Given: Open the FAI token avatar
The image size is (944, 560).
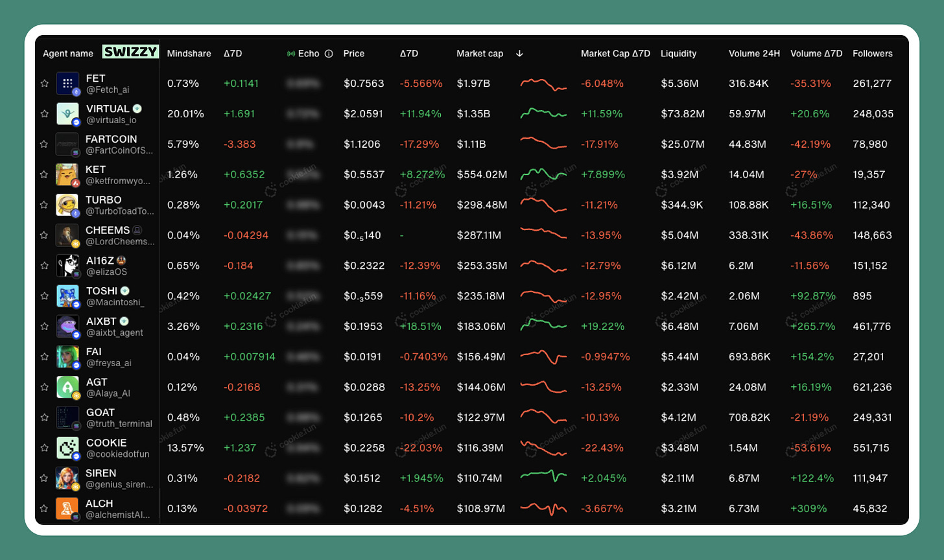Looking at the screenshot, I should pyautogui.click(x=67, y=357).
